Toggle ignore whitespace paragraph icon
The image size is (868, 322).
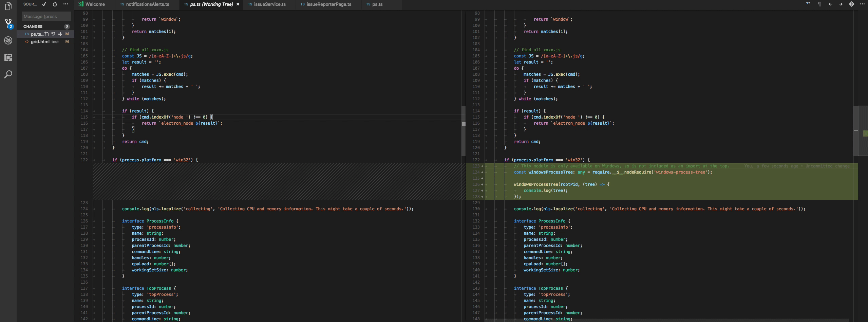tap(819, 4)
